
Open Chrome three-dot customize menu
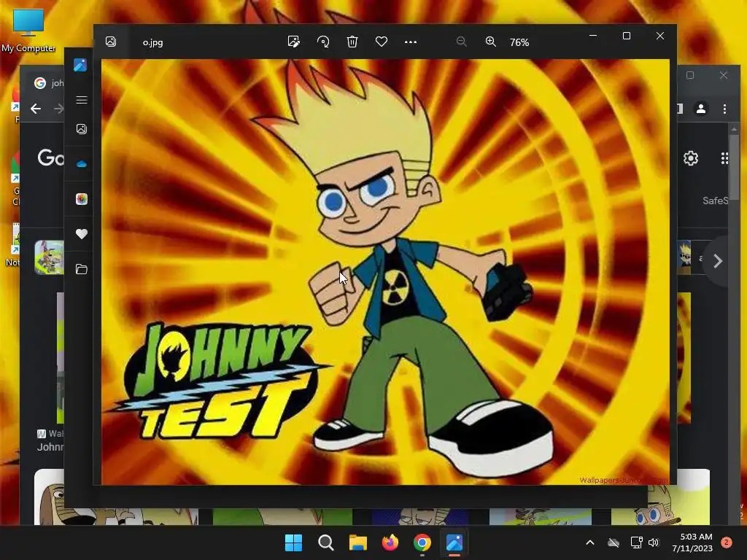click(x=724, y=109)
